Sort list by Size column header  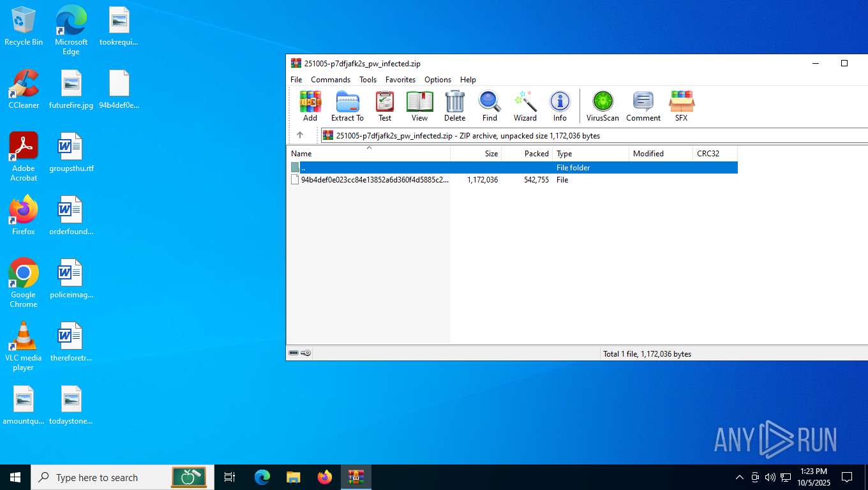(476, 153)
